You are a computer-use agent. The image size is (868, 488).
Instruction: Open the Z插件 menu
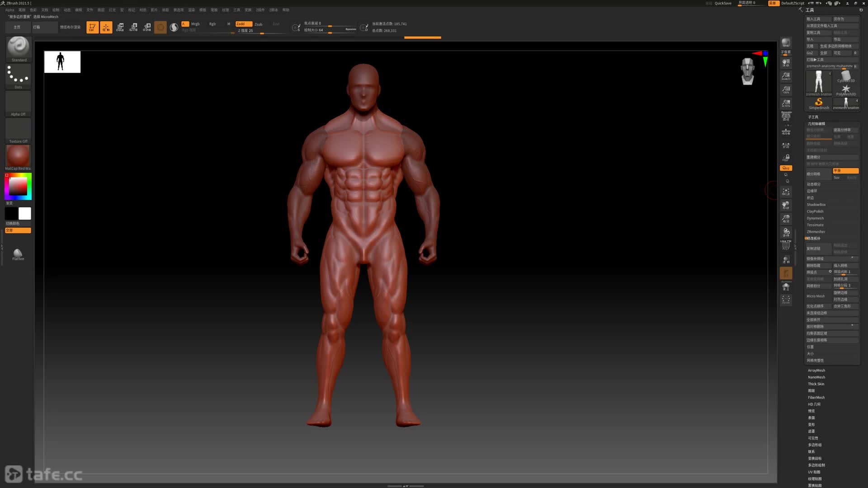(260, 10)
